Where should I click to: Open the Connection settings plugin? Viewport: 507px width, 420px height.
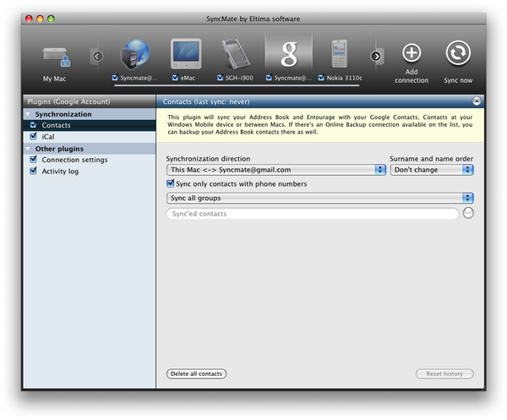tap(90, 160)
